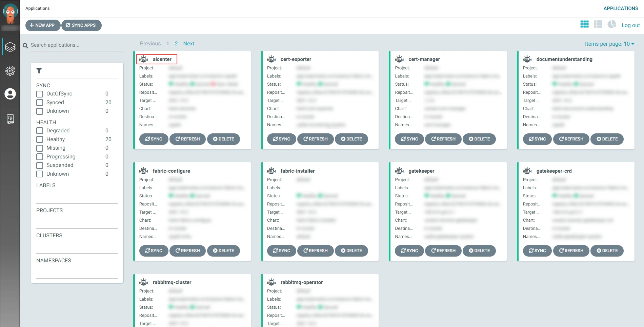The width and height of the screenshot is (644, 327).
Task: Check the Progressing health filter
Action: tap(40, 157)
